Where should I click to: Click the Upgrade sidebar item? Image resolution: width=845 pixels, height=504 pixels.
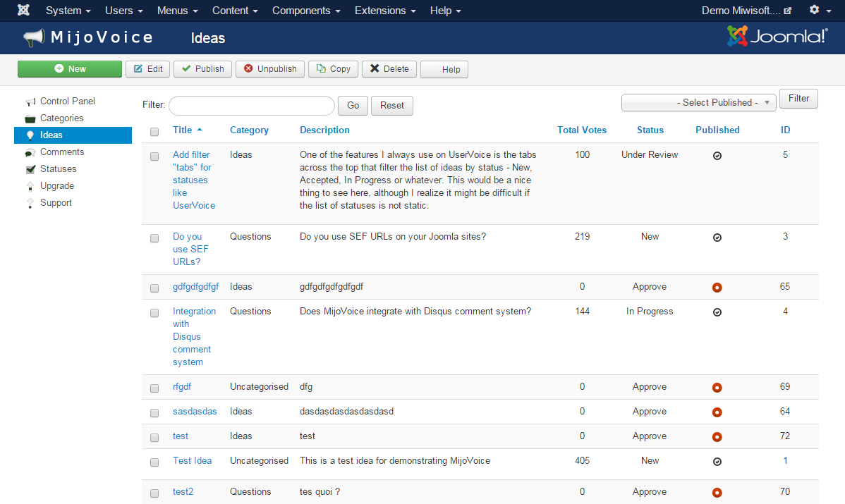(x=56, y=186)
